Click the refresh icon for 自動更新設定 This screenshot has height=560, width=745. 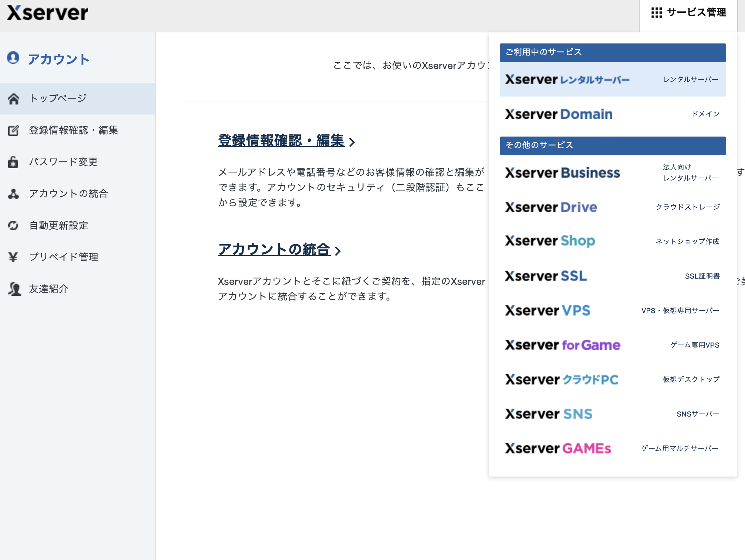[x=13, y=226]
